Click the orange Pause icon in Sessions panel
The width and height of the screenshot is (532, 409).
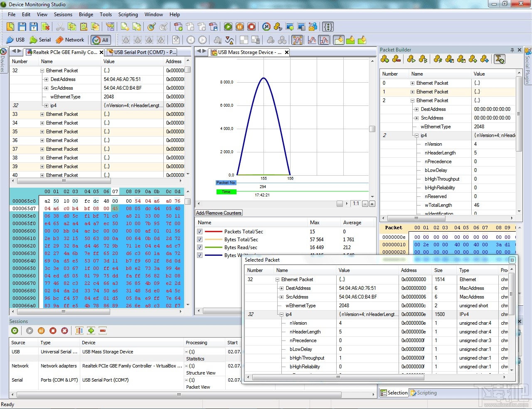pyautogui.click(x=41, y=331)
